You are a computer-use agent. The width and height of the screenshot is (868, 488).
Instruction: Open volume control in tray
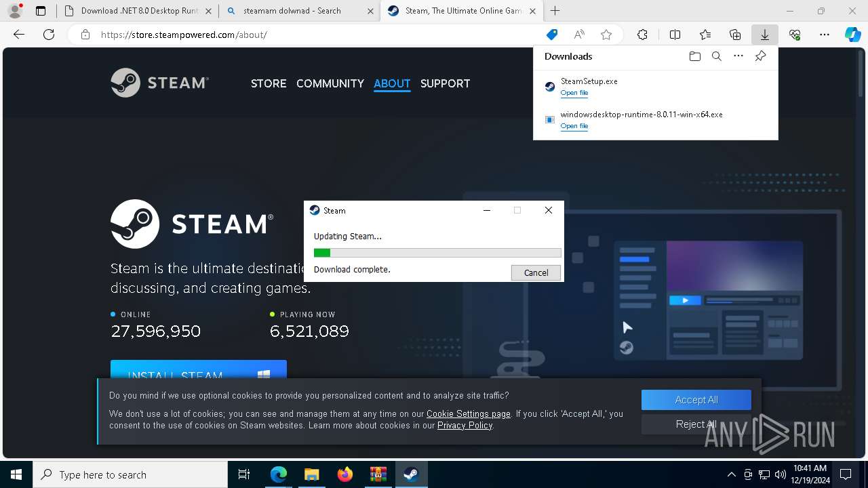click(x=780, y=474)
